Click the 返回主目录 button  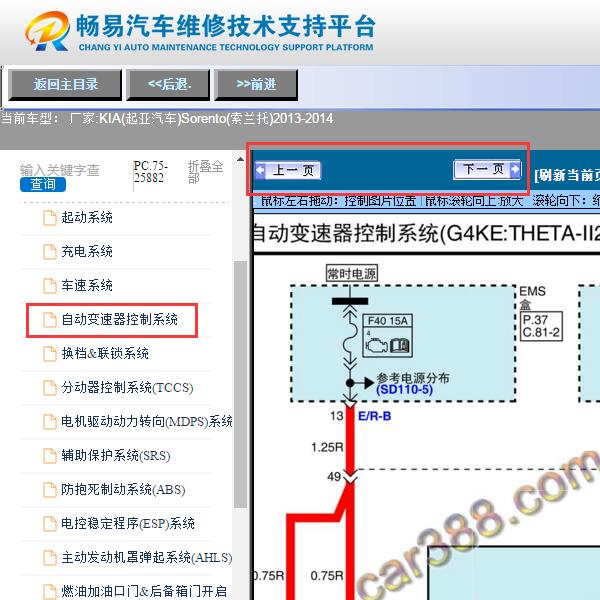pyautogui.click(x=65, y=85)
